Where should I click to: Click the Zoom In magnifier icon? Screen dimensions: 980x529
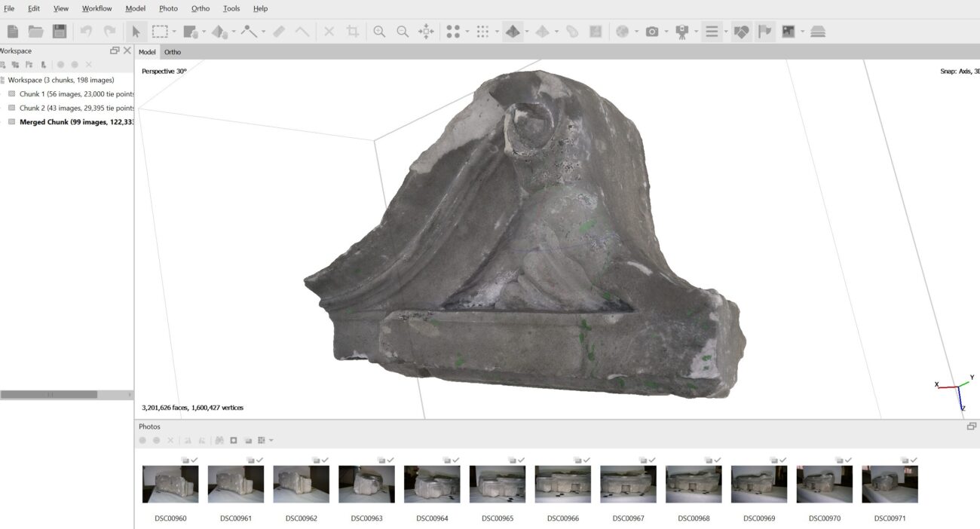379,32
